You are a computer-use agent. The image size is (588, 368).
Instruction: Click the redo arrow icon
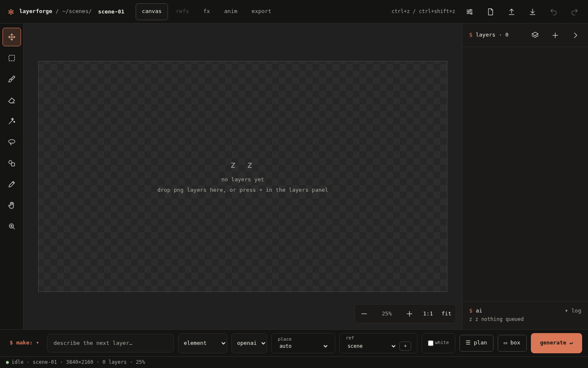[575, 12]
